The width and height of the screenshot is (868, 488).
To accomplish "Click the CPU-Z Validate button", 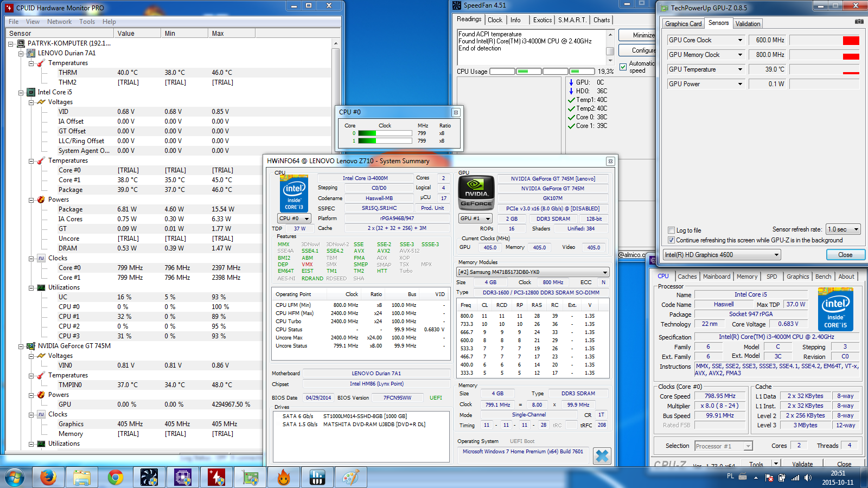I will pyautogui.click(x=802, y=464).
